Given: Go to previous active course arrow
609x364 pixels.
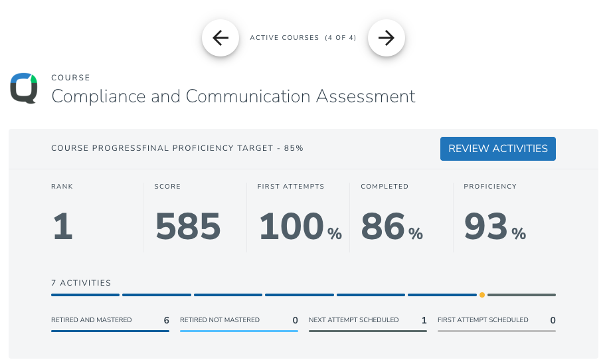Looking at the screenshot, I should [220, 38].
